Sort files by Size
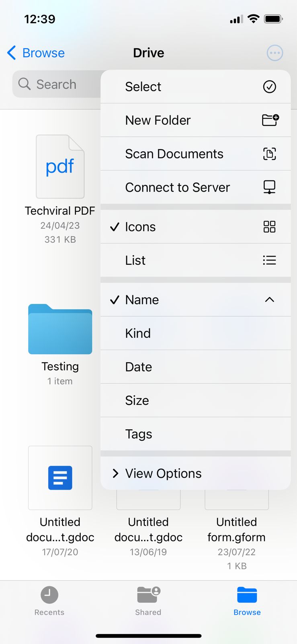297x644 pixels. tap(137, 400)
